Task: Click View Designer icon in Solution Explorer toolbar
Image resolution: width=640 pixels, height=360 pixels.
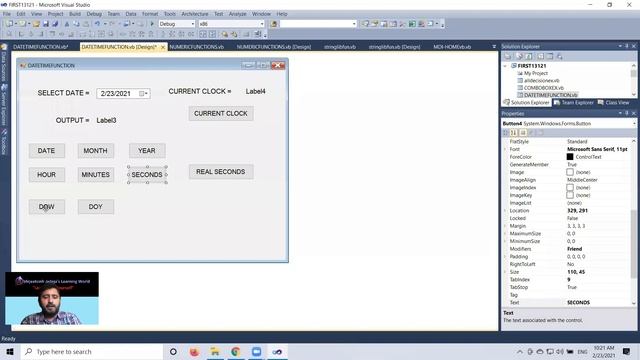Action: point(550,56)
